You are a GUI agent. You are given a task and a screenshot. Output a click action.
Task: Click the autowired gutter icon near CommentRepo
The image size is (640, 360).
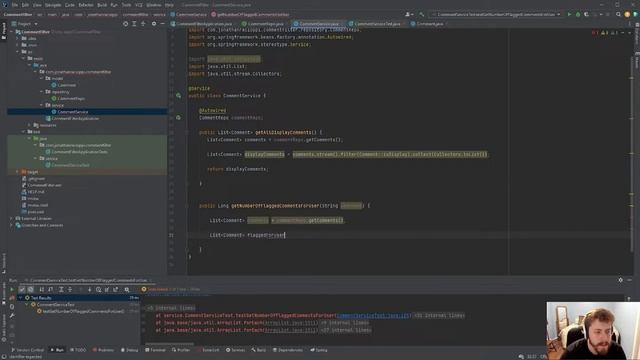pyautogui.click(x=178, y=118)
